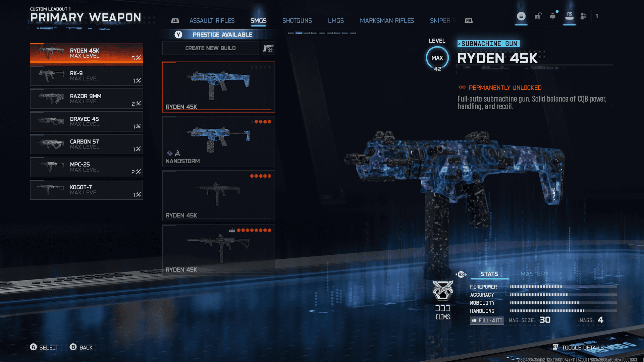Click the unlocked padlock icon
The image size is (644, 362).
click(x=538, y=16)
